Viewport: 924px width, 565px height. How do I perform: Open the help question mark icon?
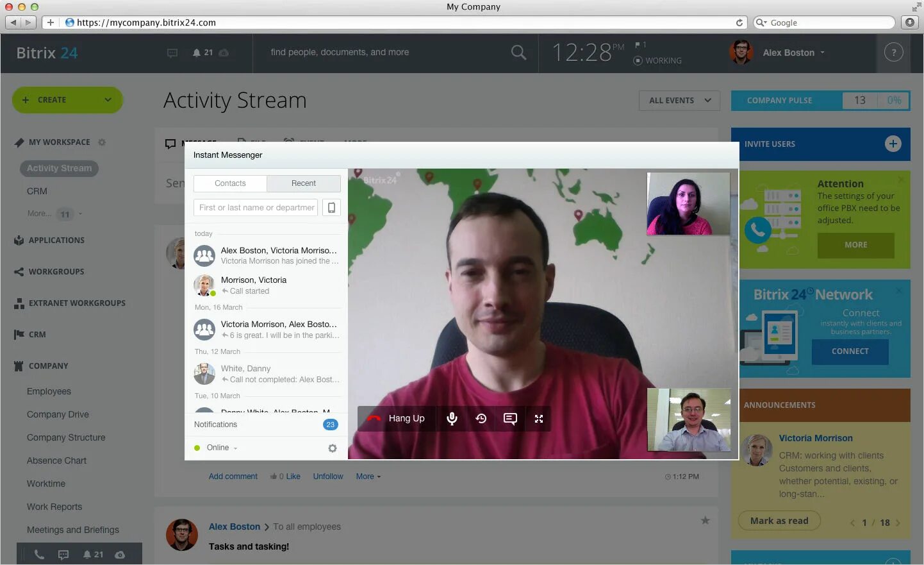[x=893, y=53]
